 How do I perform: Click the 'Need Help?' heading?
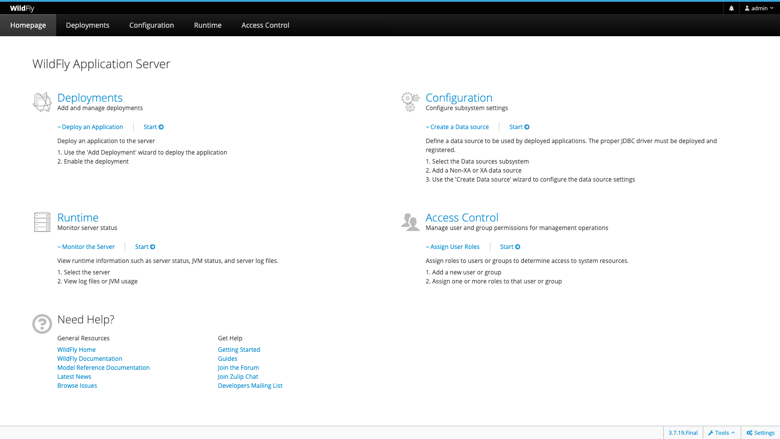coord(86,319)
